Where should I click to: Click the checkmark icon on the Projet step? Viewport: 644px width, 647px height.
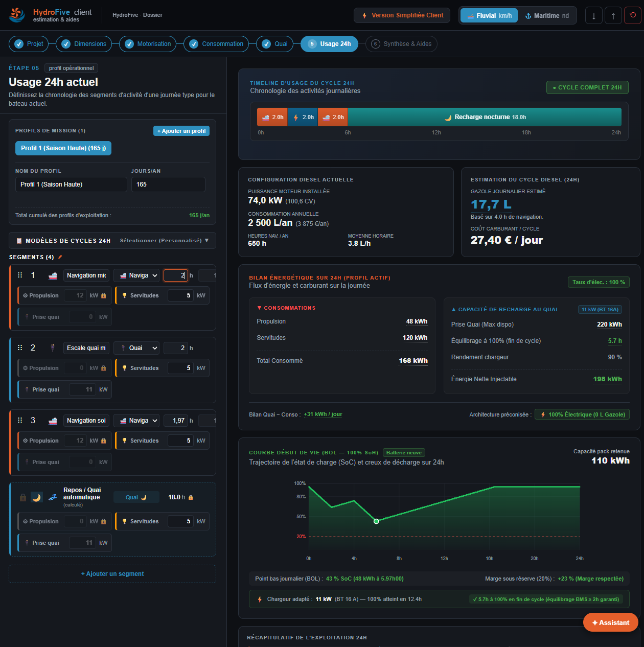pos(19,44)
